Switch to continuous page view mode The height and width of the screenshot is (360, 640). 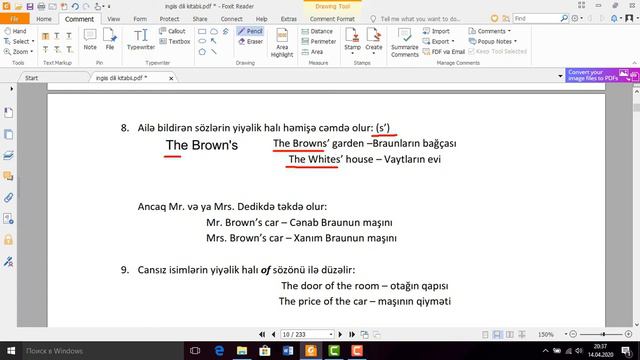pyautogui.click(x=497, y=335)
